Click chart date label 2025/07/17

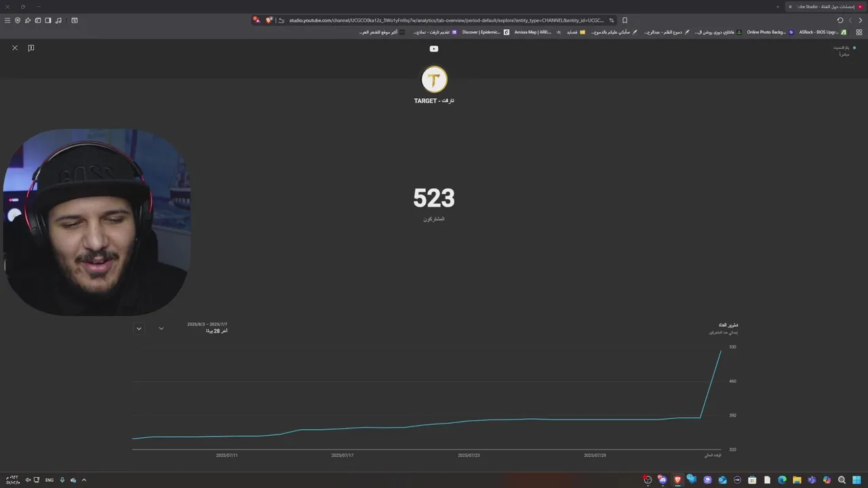tap(342, 455)
